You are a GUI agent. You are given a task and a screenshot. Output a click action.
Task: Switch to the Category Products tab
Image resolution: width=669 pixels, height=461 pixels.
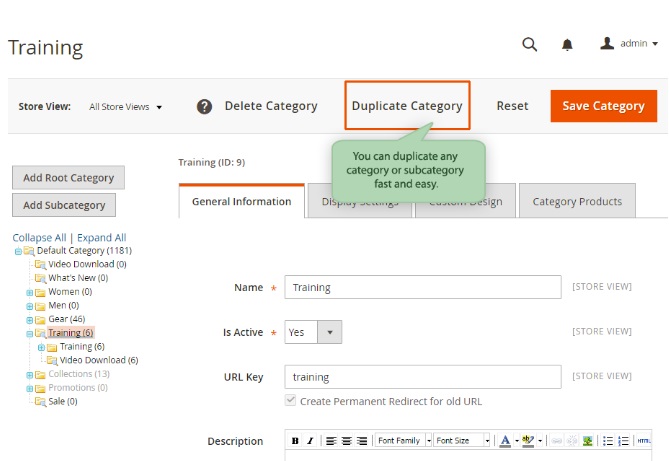577,201
